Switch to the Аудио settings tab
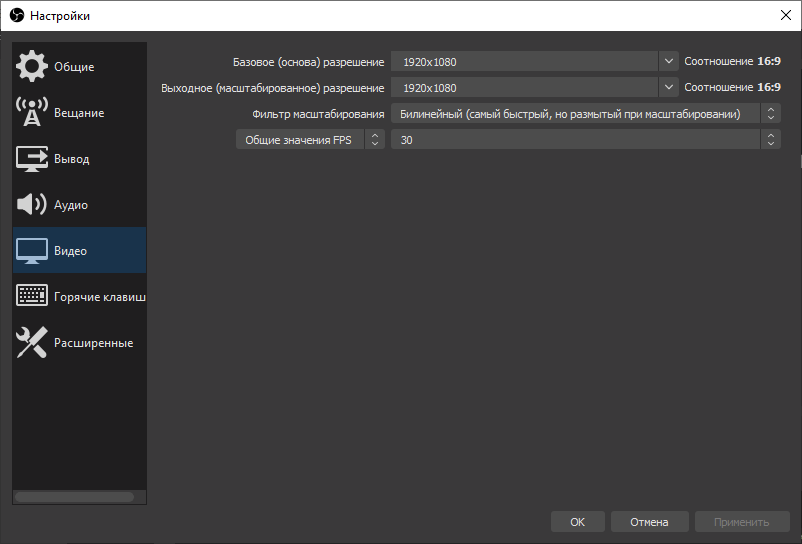The width and height of the screenshot is (802, 544). [x=71, y=205]
